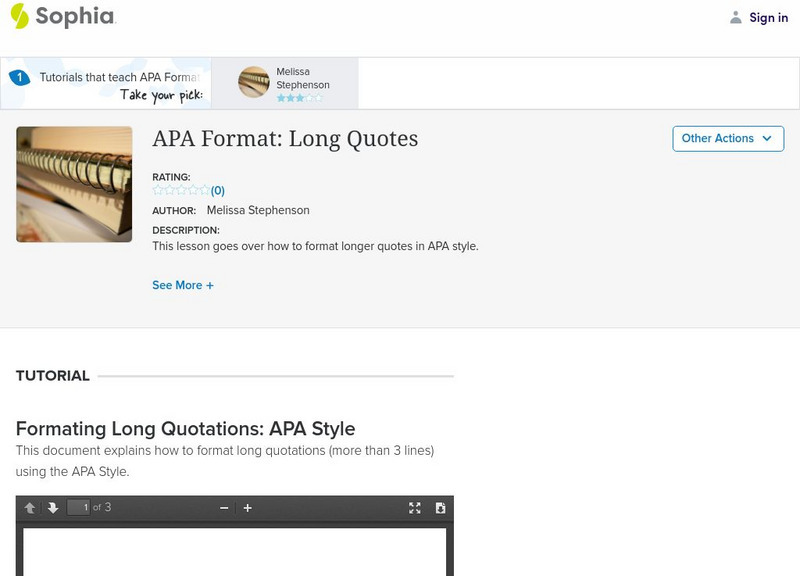Select the Formating Long Quotations: APA Style heading

[185, 429]
